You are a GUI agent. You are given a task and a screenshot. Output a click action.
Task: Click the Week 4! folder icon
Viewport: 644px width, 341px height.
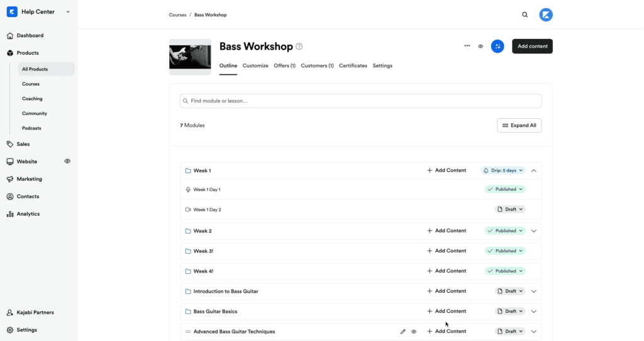tap(188, 271)
